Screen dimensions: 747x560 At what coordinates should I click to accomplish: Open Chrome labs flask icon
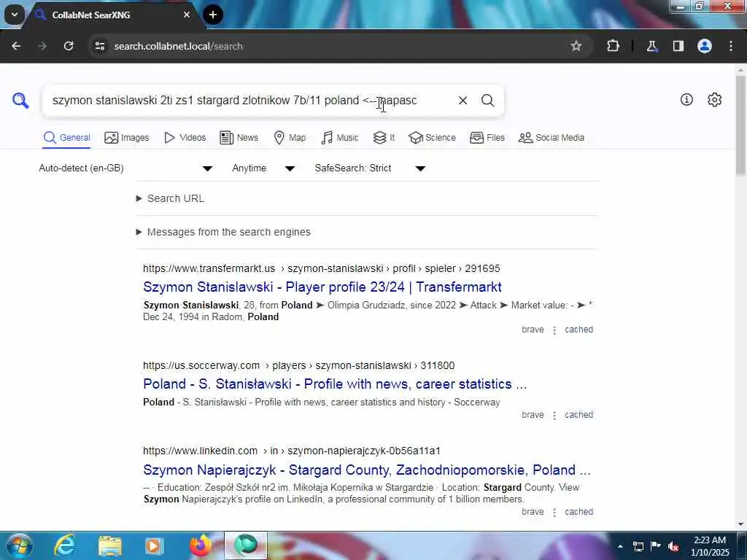tap(651, 46)
